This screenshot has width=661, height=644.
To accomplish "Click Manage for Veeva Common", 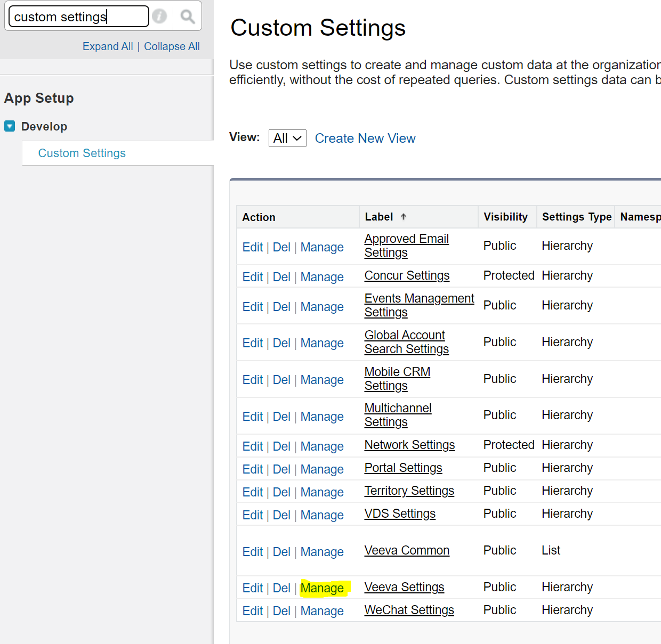I will pyautogui.click(x=322, y=552).
